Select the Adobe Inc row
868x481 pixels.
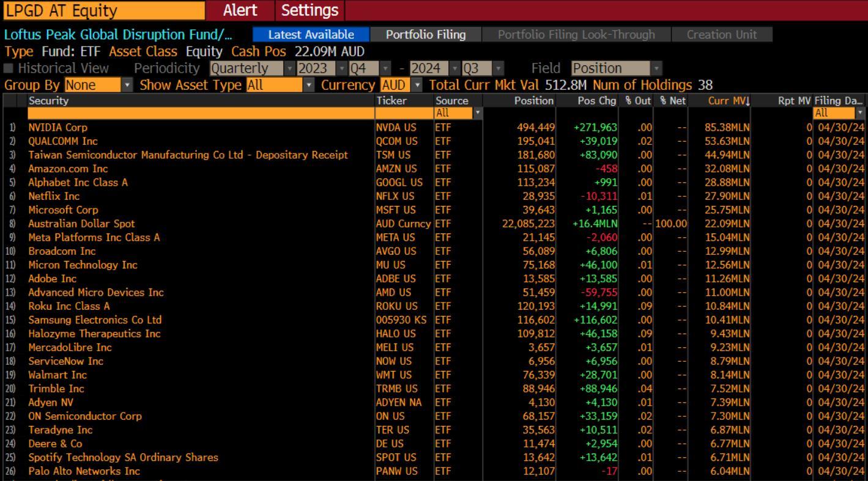[434, 279]
